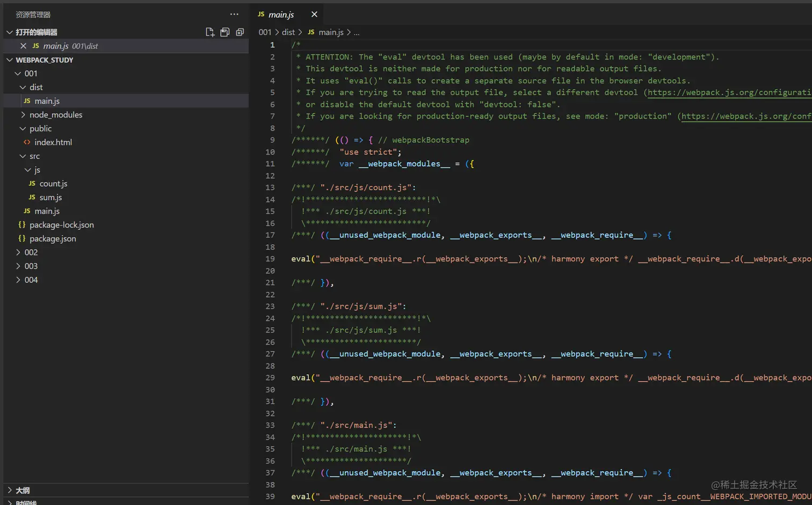The width and height of the screenshot is (812, 505).
Task: Close the main.js editor tab
Action: (x=314, y=14)
